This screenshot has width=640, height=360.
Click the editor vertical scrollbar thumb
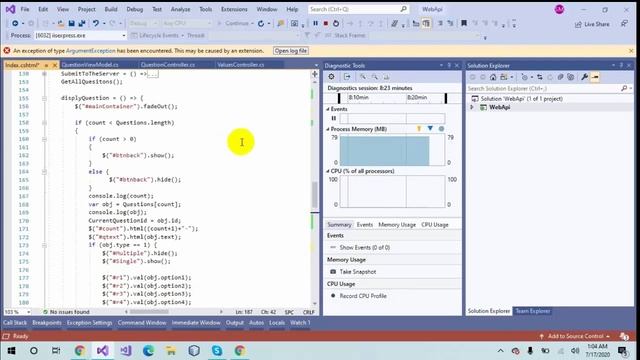315,195
